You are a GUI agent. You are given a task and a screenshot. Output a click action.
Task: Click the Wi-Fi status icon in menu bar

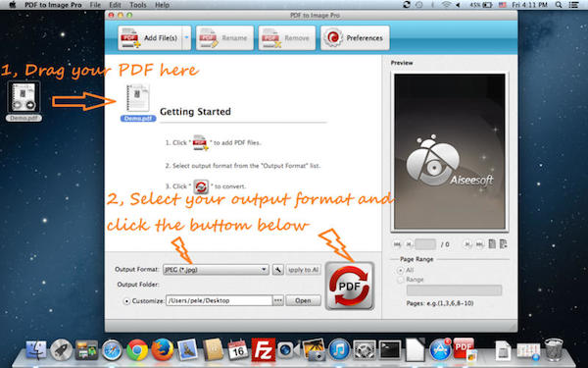point(446,5)
